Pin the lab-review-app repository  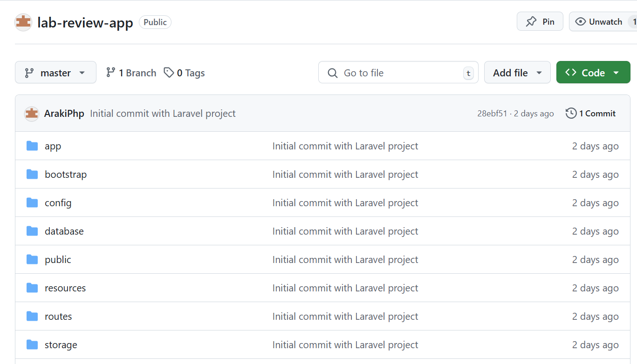pyautogui.click(x=540, y=22)
